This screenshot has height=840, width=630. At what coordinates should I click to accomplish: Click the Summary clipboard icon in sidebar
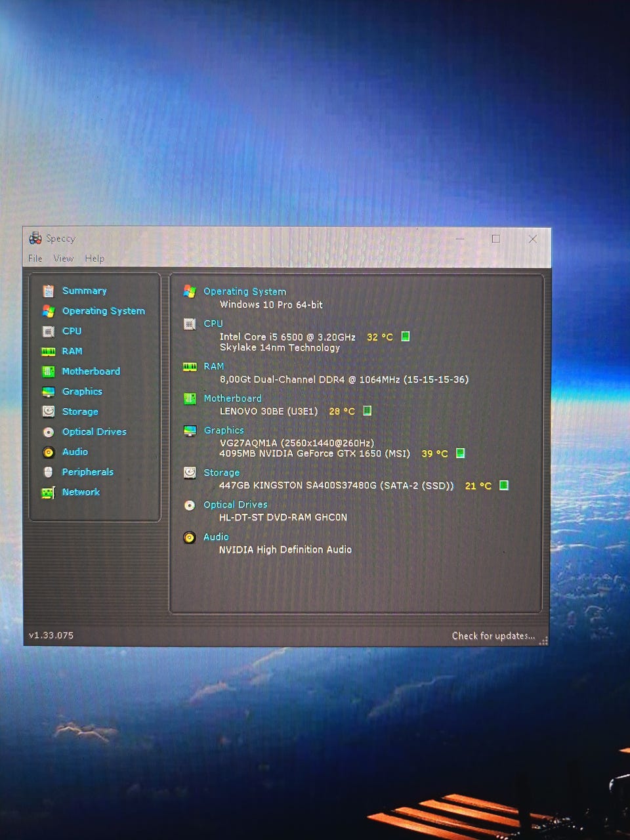[49, 291]
